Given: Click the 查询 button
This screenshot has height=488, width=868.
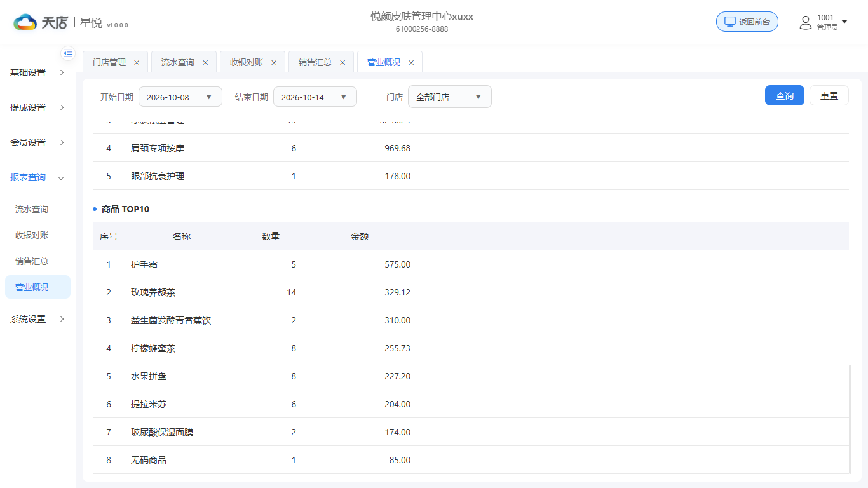Looking at the screenshot, I should [x=785, y=95].
